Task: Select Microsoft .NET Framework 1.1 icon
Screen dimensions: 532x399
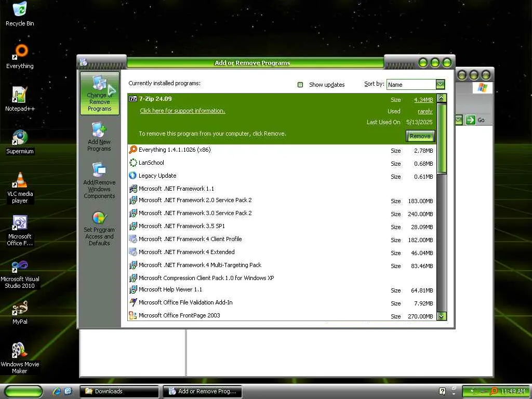Action: (133, 188)
